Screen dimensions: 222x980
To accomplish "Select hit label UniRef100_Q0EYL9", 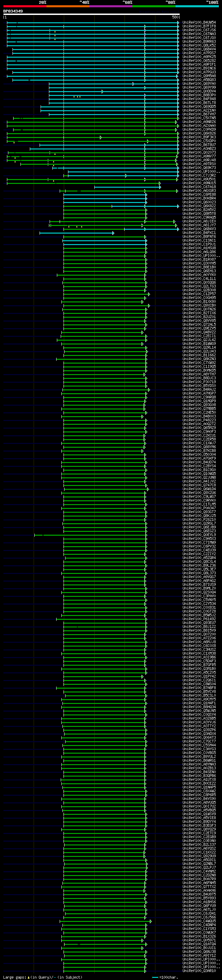I will 199,535.
